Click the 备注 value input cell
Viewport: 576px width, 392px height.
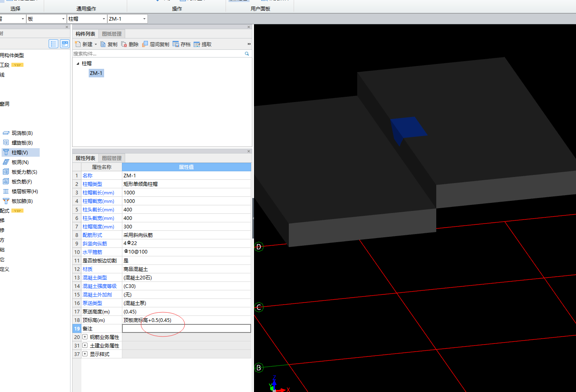[x=186, y=328]
